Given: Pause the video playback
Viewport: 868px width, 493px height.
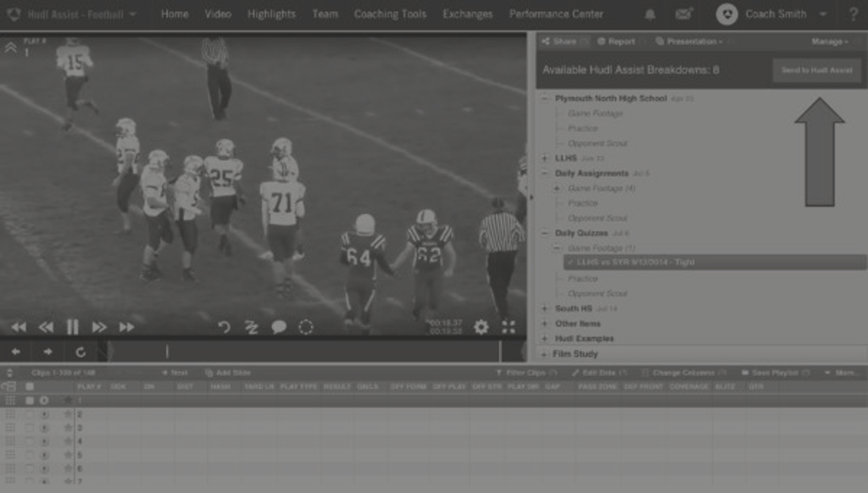Looking at the screenshot, I should 73,327.
